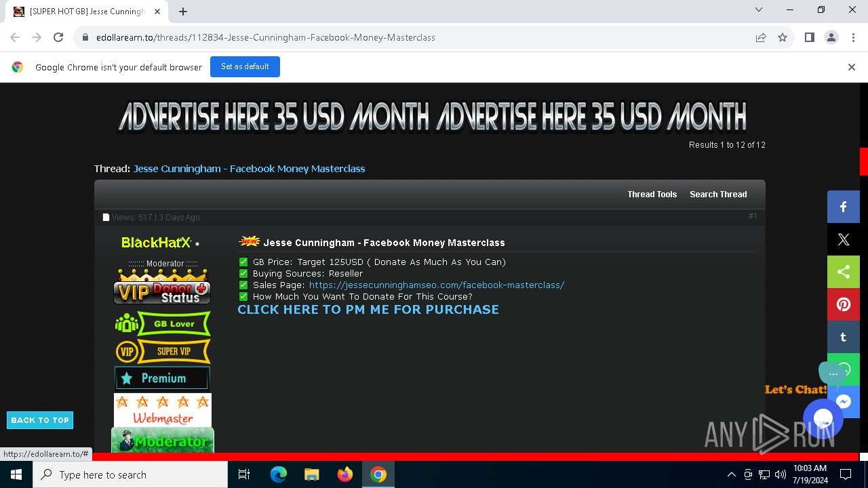Click volume icon in system tray
Image resolution: width=868 pixels, height=488 pixels.
(x=781, y=474)
